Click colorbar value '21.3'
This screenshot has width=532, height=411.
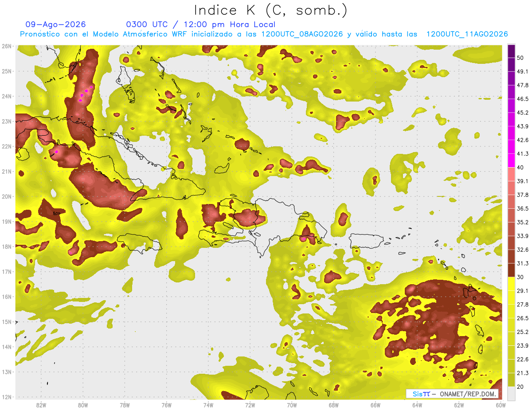pos(523,373)
